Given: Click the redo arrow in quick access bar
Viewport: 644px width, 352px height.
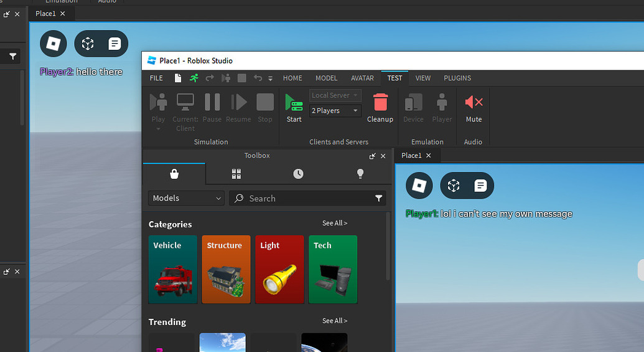Looking at the screenshot, I should tap(210, 78).
